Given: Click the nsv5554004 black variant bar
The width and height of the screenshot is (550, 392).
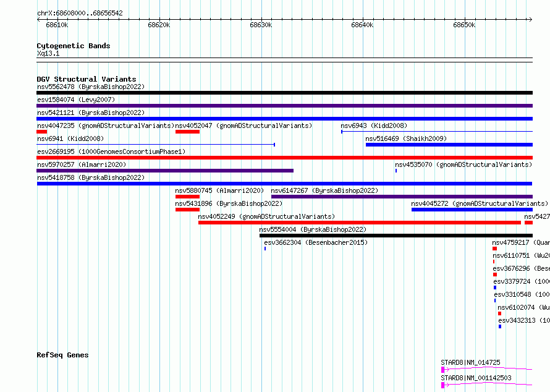Looking at the screenshot, I should point(396,236).
